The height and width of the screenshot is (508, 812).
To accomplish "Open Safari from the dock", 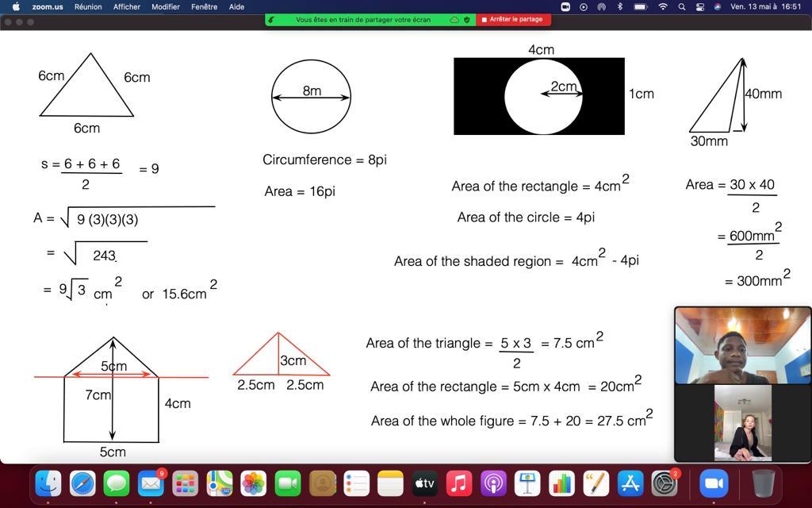I will point(82,483).
